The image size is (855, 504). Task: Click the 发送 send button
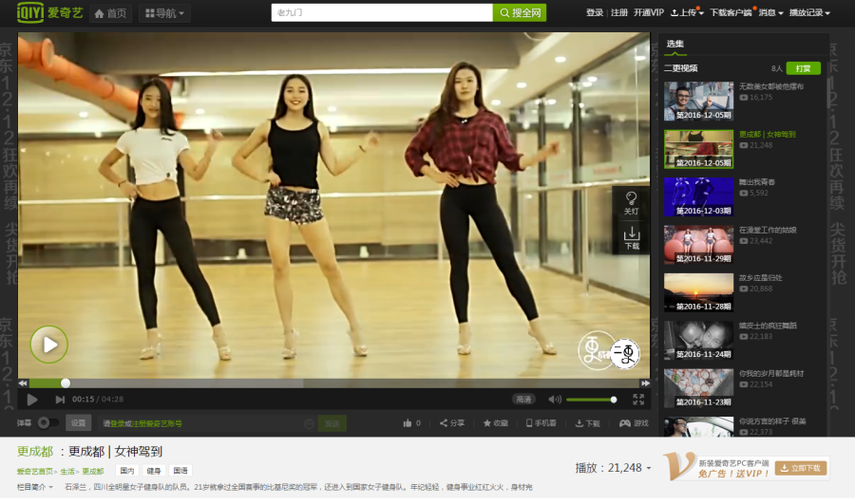pos(332,423)
